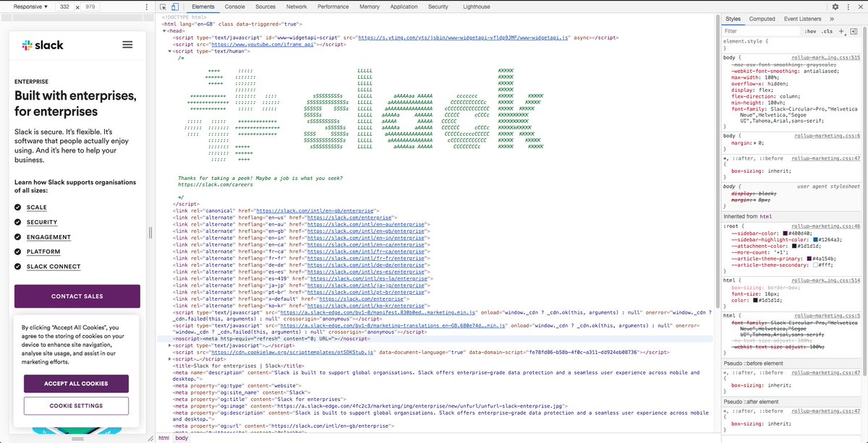Click the viewport height field 979
Viewport: 868px width, 443px height.
pos(90,7)
